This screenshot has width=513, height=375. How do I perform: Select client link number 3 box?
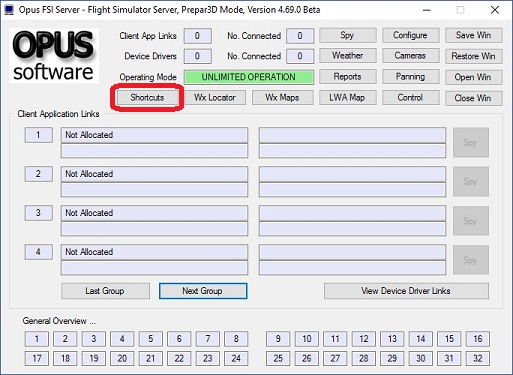pos(38,213)
